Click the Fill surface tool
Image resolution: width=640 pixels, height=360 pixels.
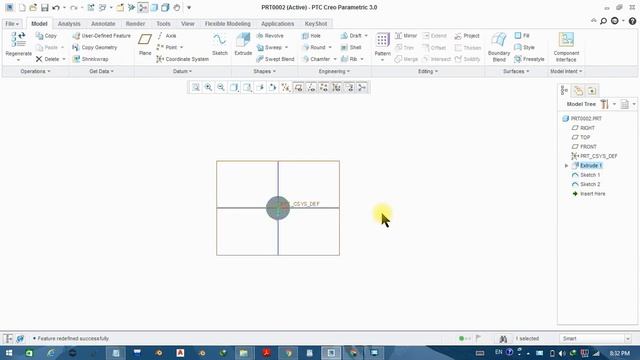522,36
